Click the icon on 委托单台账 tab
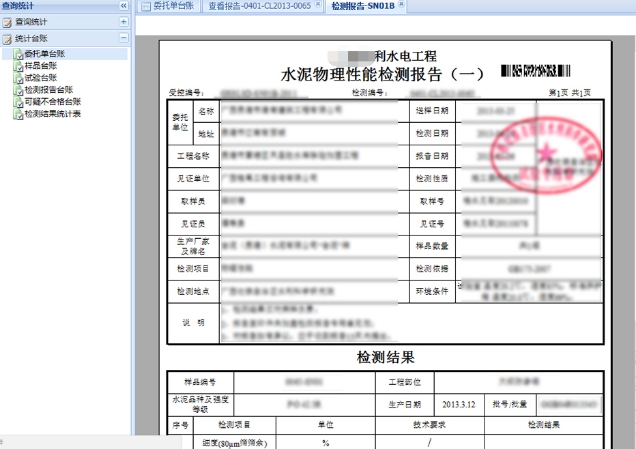The width and height of the screenshot is (636, 449). tap(144, 6)
